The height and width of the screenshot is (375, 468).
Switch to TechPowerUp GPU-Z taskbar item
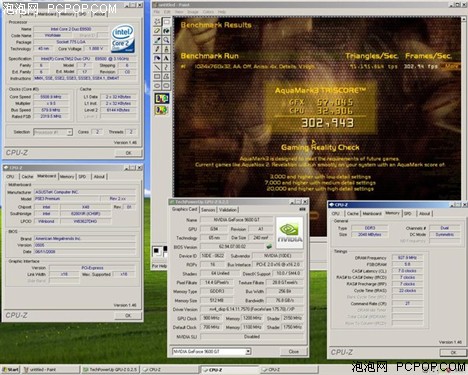(110, 369)
